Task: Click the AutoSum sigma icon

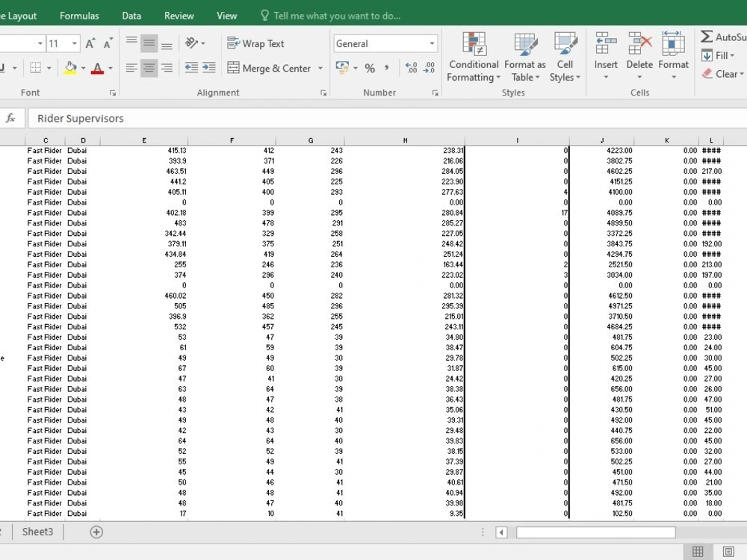Action: [x=707, y=37]
